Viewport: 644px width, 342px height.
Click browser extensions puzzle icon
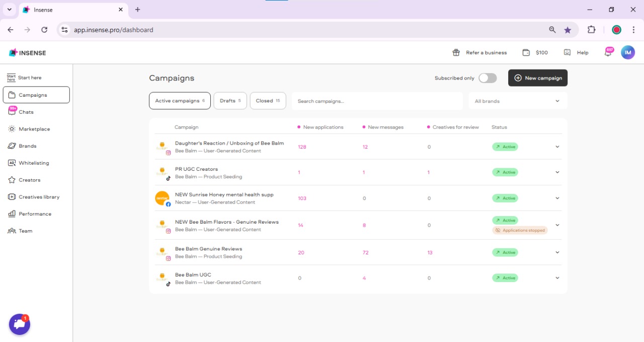click(x=592, y=30)
